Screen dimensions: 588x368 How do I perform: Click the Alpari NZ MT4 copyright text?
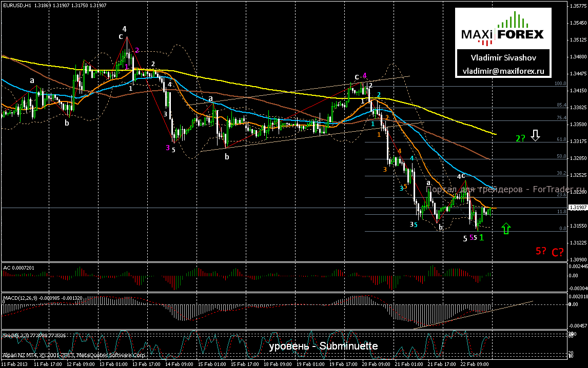74,355
